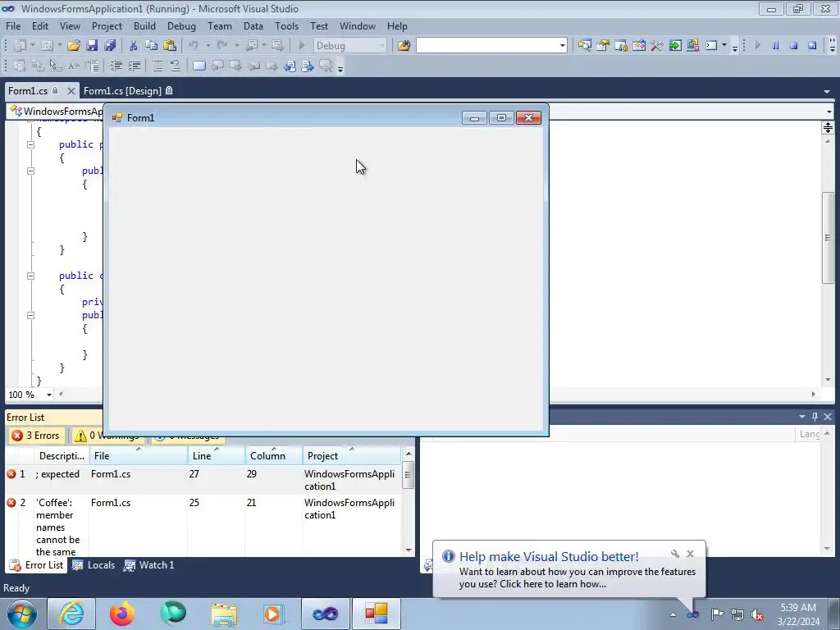Open Solution Explorer from the toolbar icon

pyautogui.click(x=584, y=46)
